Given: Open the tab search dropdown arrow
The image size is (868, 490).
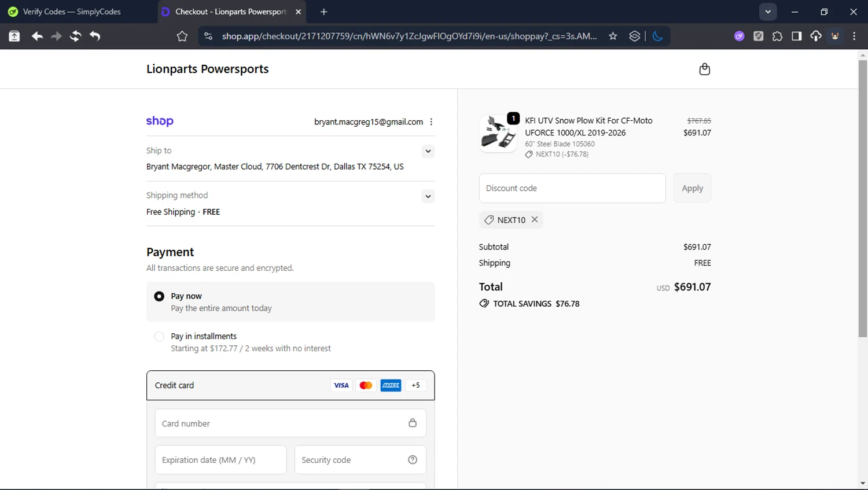Looking at the screenshot, I should click(x=767, y=12).
